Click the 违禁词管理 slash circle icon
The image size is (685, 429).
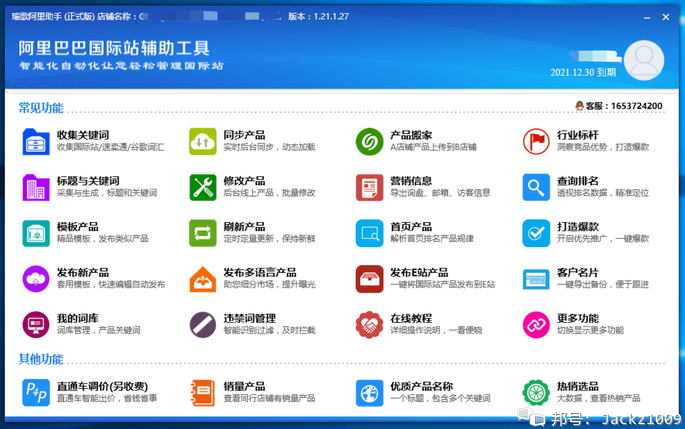coord(203,325)
